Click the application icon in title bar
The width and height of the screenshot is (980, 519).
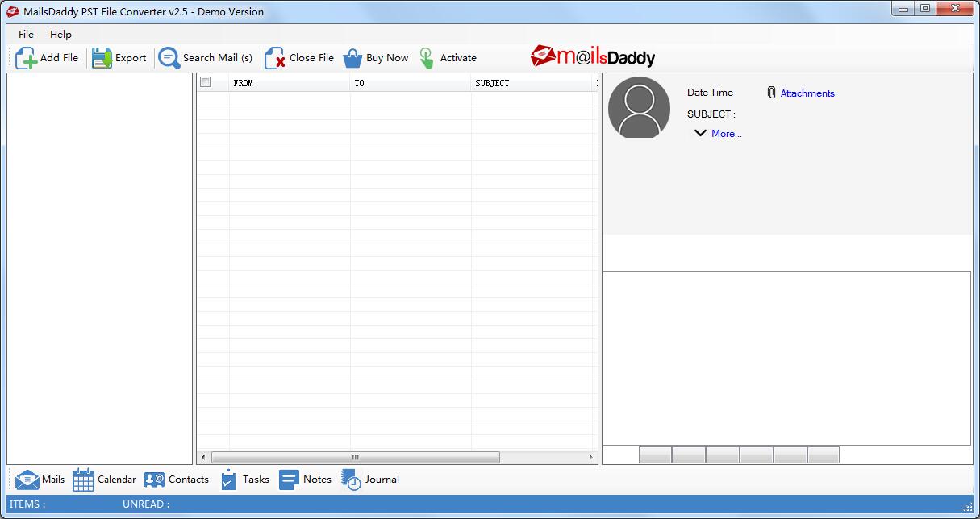12,11
